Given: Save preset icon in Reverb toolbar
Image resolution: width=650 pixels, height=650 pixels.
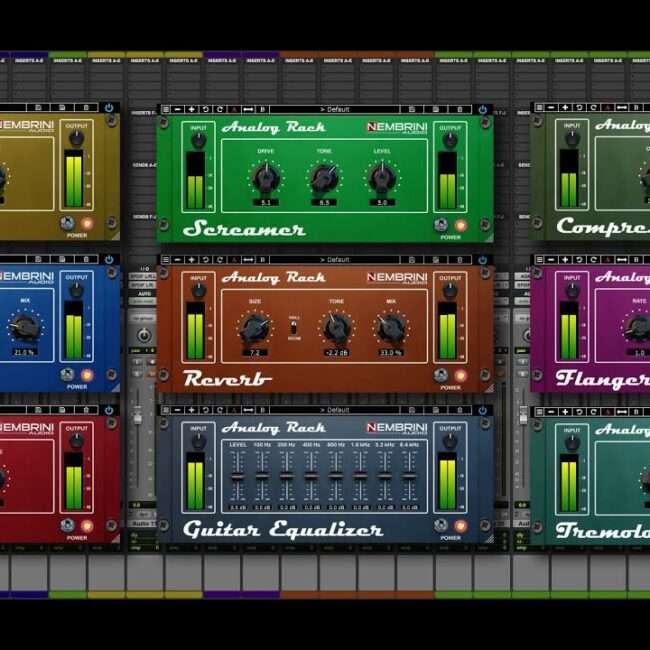Looking at the screenshot, I should pyautogui.click(x=412, y=260).
